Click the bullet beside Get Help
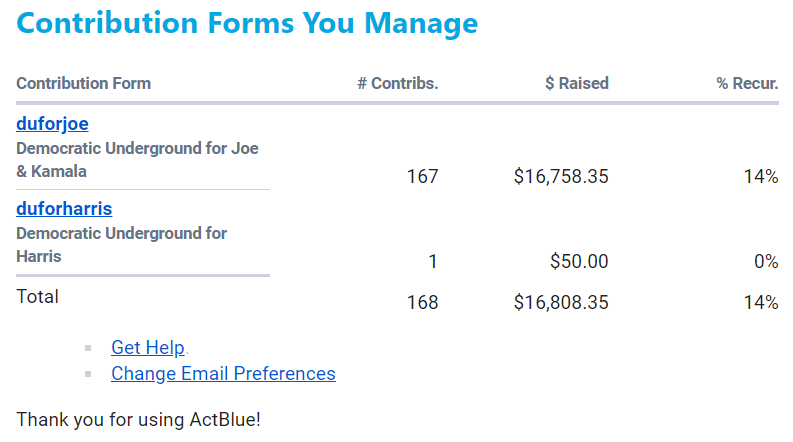The image size is (793, 442). coord(88,348)
